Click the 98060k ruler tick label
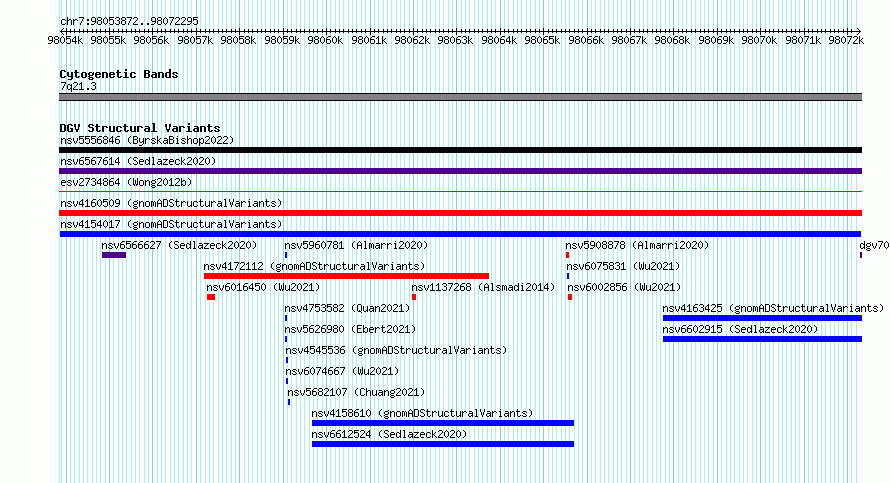Screen dimensions: 890x483 point(325,40)
